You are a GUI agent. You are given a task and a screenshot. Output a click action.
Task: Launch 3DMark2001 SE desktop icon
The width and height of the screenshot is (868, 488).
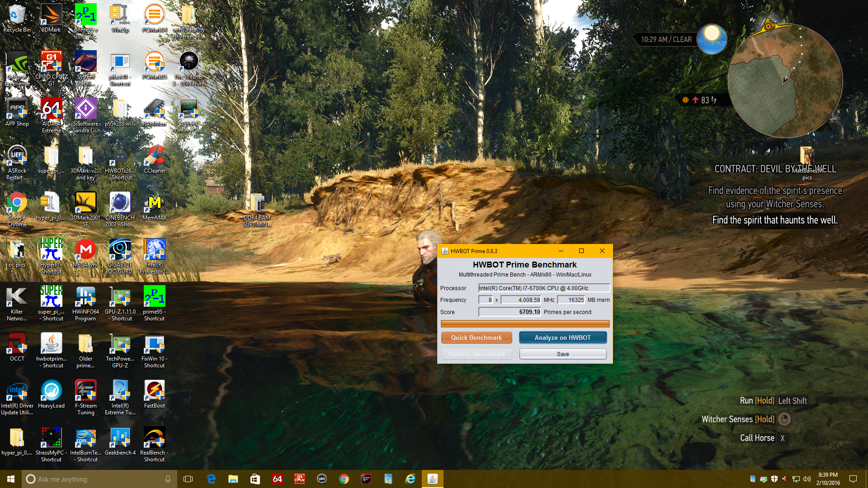click(x=85, y=209)
